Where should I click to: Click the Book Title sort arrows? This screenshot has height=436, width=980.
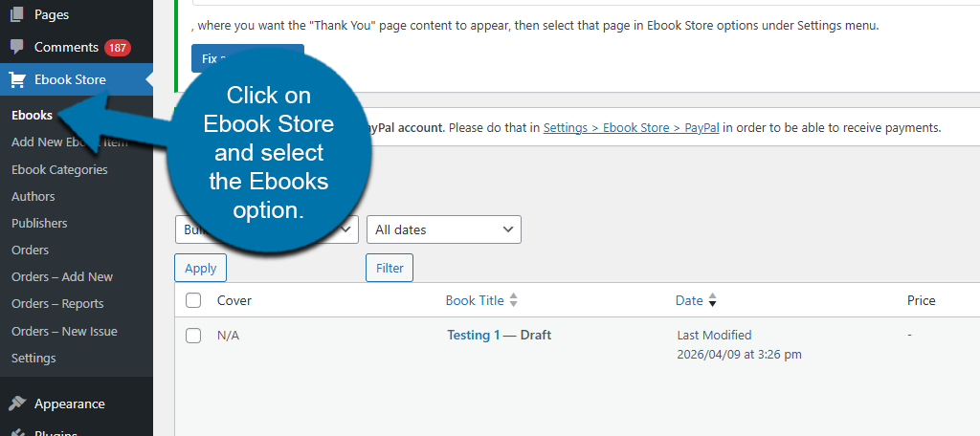pyautogui.click(x=513, y=300)
